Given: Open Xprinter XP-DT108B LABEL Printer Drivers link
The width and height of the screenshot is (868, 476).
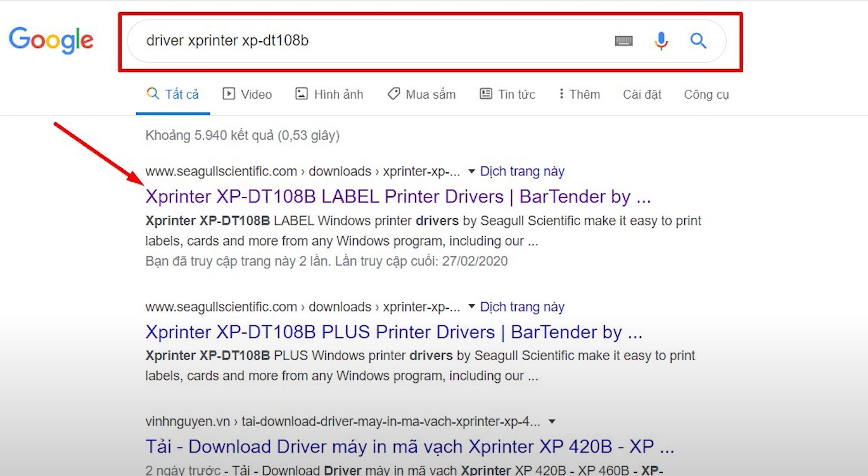Looking at the screenshot, I should point(398,197).
